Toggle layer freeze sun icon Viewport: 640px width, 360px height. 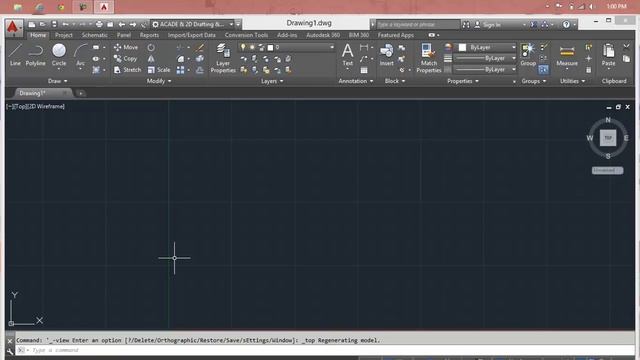click(x=252, y=47)
